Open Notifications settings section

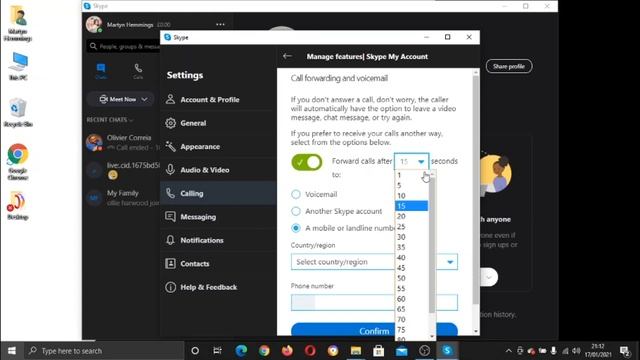point(218,240)
